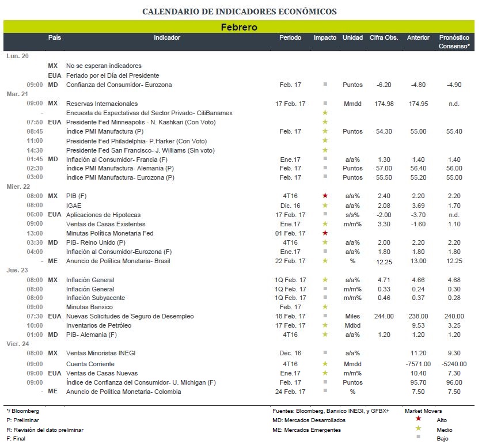Click the Mier. 22 date label

click(x=18, y=187)
